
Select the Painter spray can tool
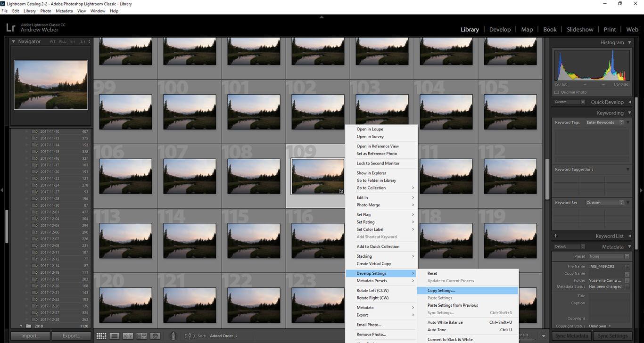[x=173, y=336]
